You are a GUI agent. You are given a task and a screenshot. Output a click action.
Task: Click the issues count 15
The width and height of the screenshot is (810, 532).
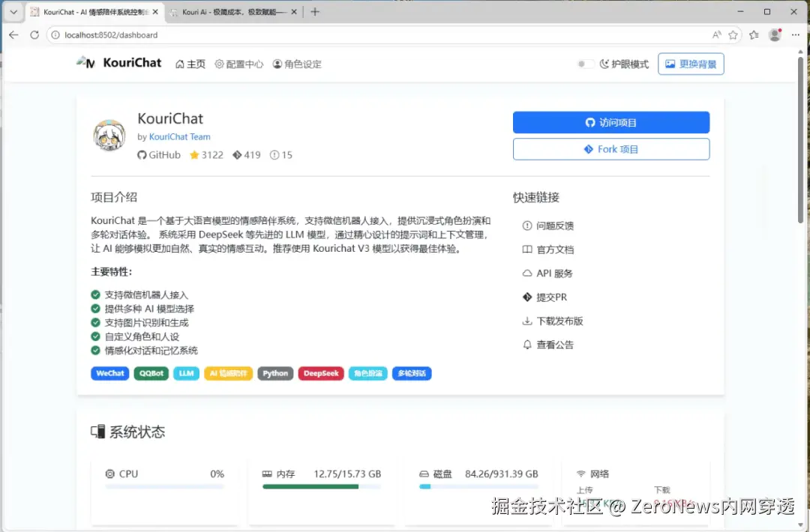(281, 155)
